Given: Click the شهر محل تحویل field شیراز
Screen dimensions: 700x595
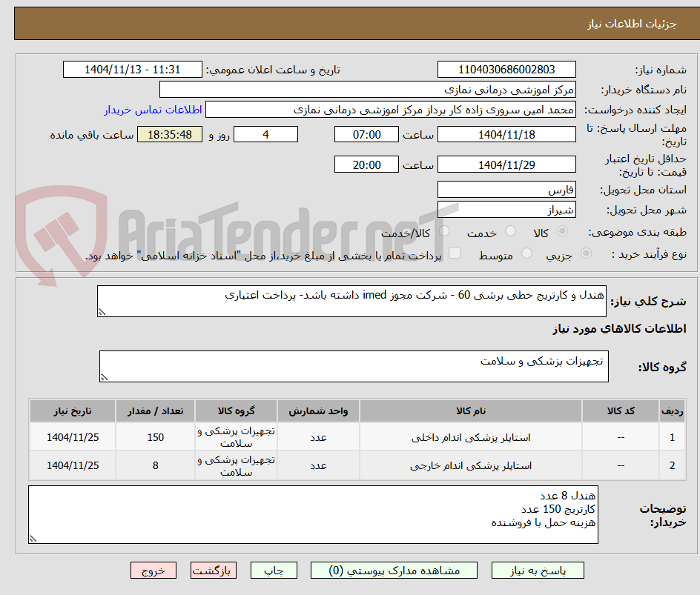Looking at the screenshot, I should 506,210.
